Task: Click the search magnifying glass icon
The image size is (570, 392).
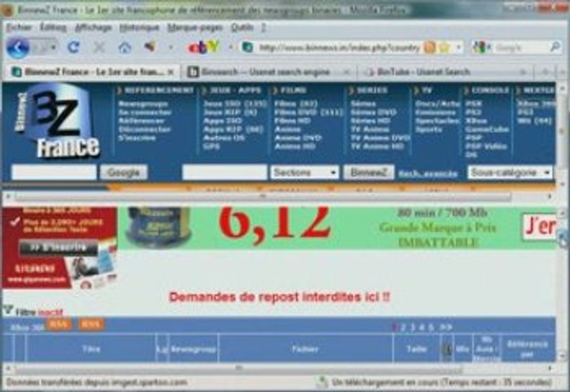Action: click(x=555, y=47)
